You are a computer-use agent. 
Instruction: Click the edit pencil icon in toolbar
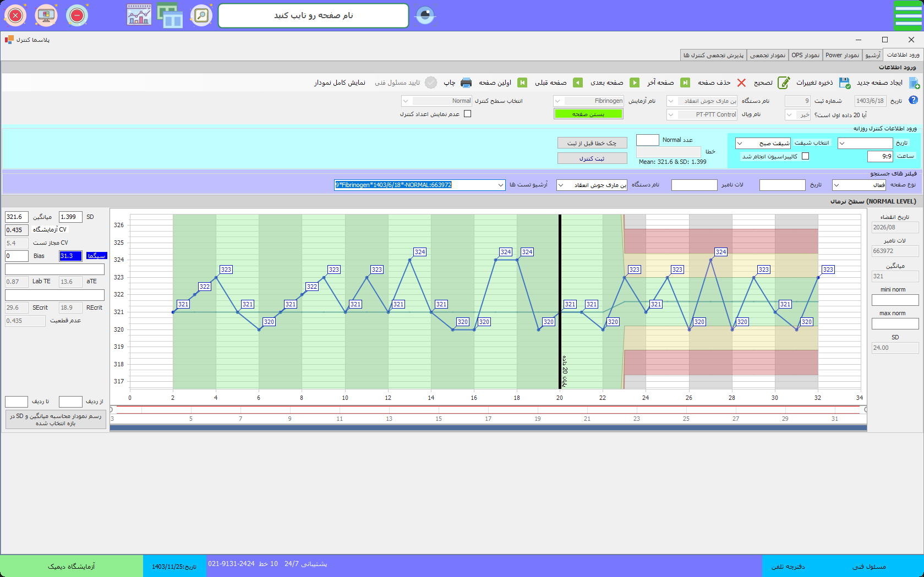point(784,83)
